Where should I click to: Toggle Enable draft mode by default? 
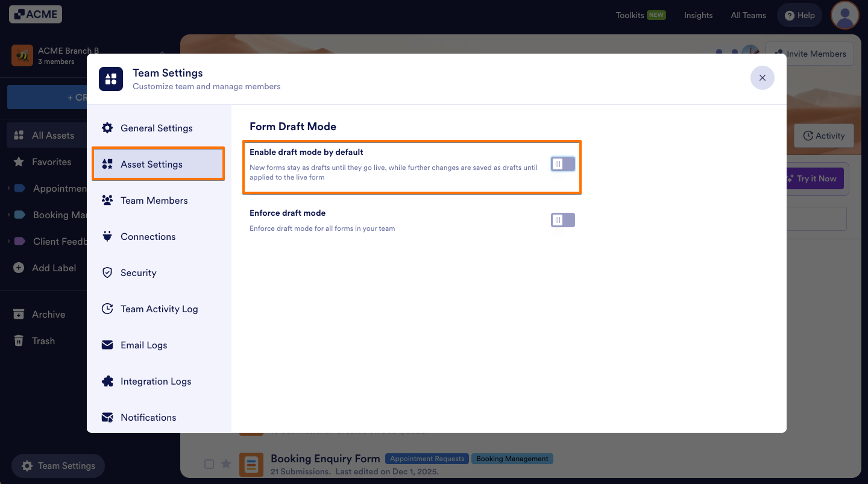[563, 164]
